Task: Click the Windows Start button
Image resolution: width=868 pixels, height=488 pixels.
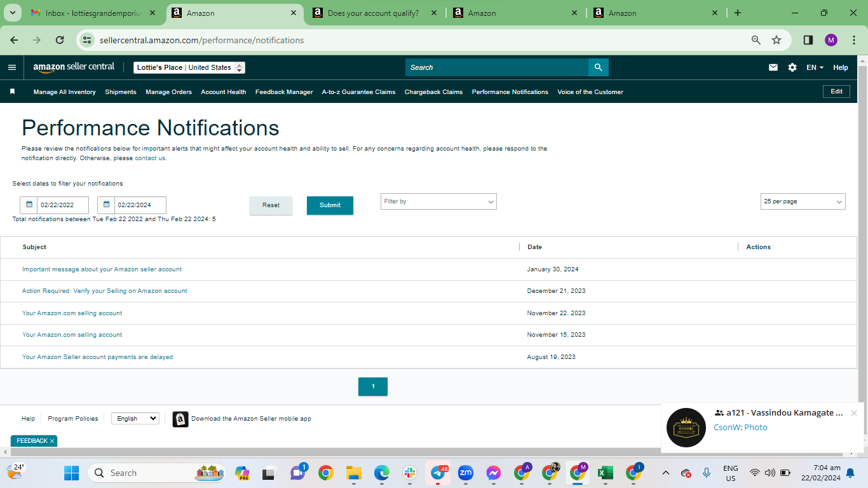Action: coord(71,473)
